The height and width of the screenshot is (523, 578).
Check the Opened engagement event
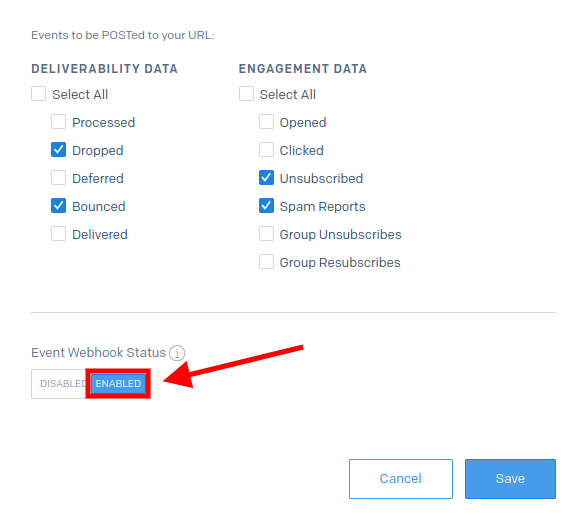point(267,122)
